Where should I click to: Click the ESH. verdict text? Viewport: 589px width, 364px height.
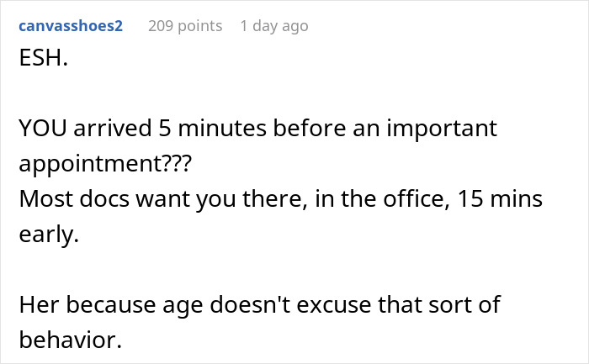39,63
